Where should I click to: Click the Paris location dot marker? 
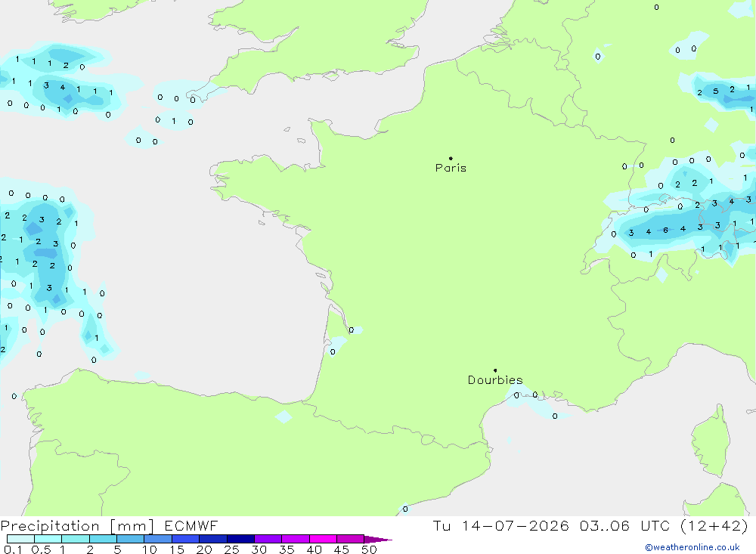(451, 158)
